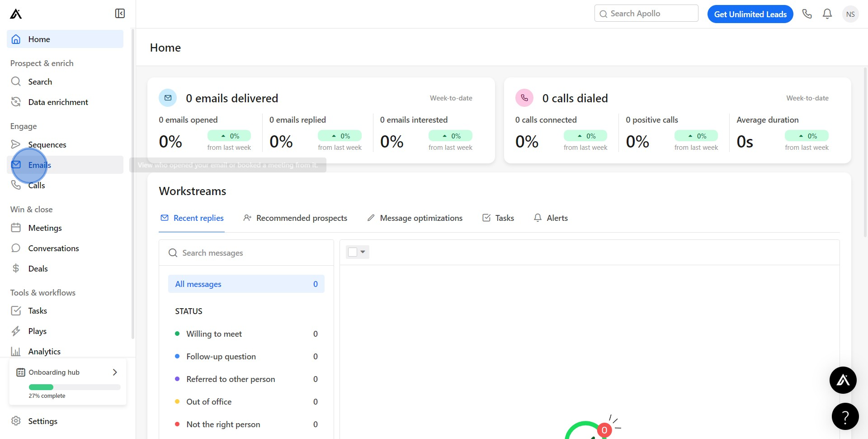Select the All messages filter
This screenshot has width=868, height=439.
246,284
